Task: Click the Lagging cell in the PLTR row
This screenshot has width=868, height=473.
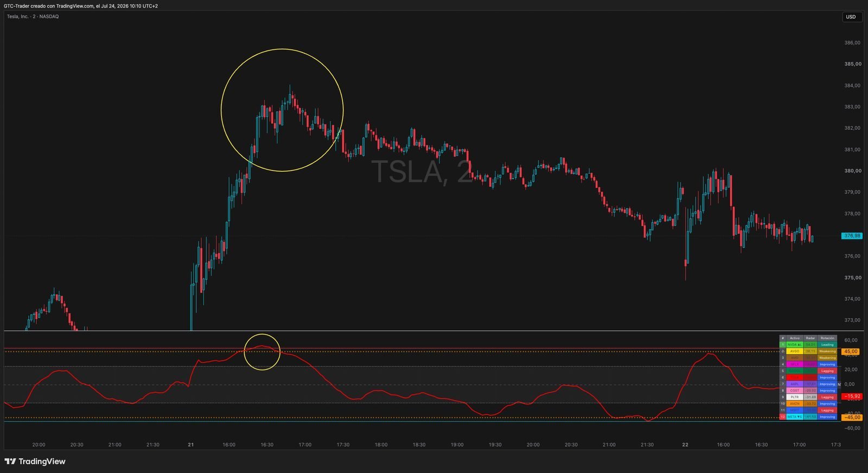Action: tap(827, 397)
